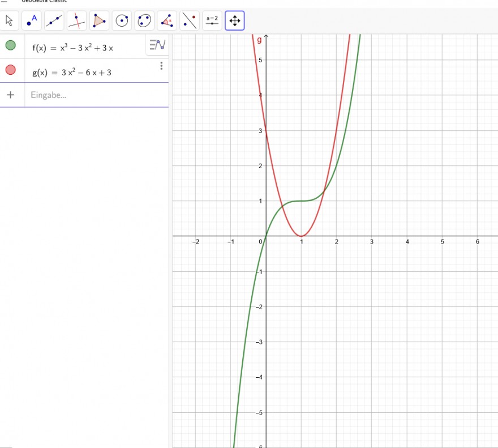The width and height of the screenshot is (498, 448).
Task: Select the Slider tool
Action: click(x=212, y=20)
